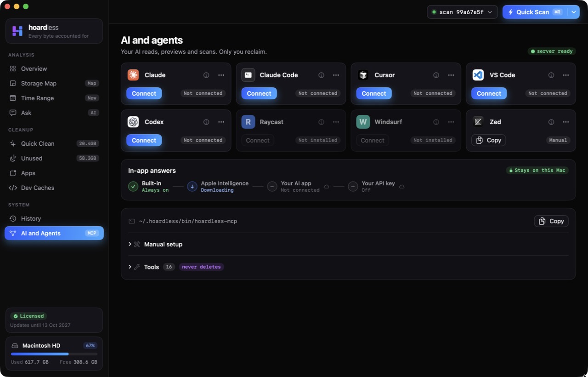The width and height of the screenshot is (588, 377).
Task: Click the Macintosh HD drive icon
Action: coord(15,346)
